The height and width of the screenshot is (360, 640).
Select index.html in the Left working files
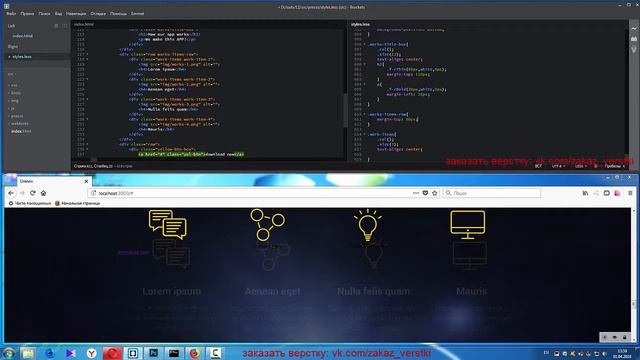click(x=22, y=36)
